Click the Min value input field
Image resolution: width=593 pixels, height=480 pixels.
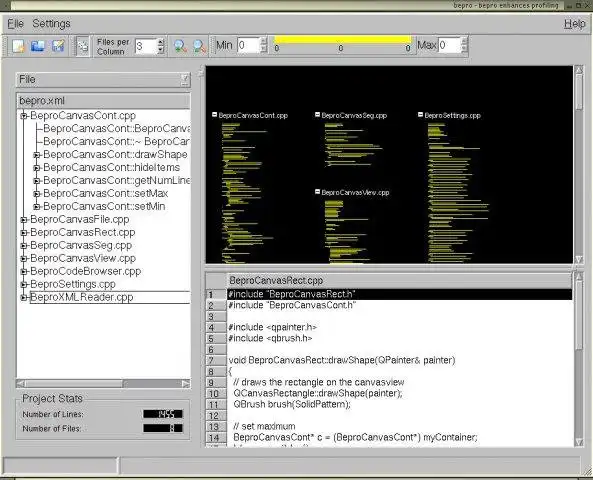coord(248,45)
